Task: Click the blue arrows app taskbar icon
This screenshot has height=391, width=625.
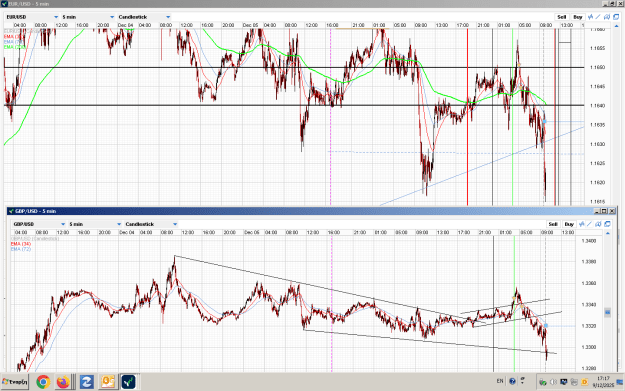Action: click(x=86, y=382)
